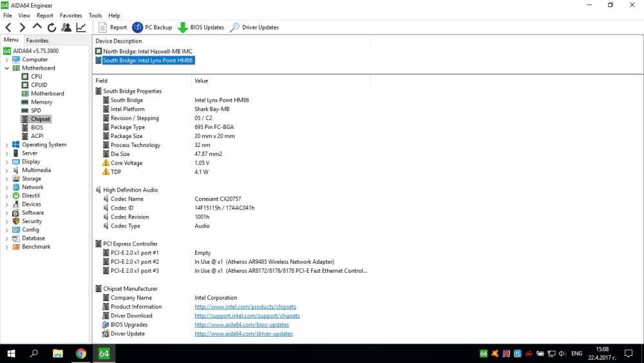The width and height of the screenshot is (644, 363).
Task: Open the intel.com/products/chipsets link
Action: point(245,307)
